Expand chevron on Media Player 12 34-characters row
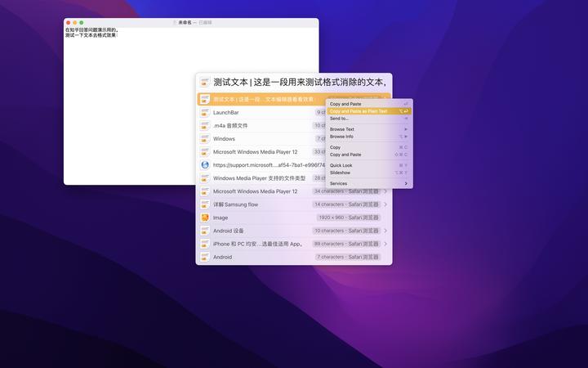588x368 pixels. click(x=385, y=191)
